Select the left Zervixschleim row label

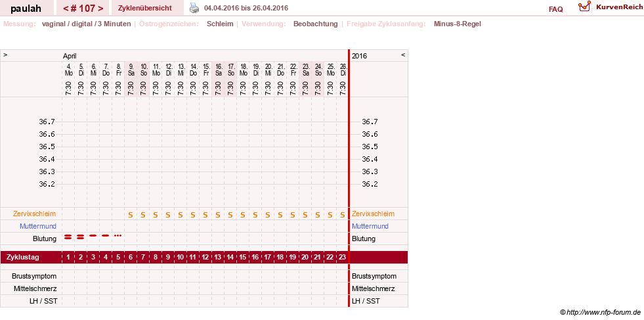[x=35, y=214]
